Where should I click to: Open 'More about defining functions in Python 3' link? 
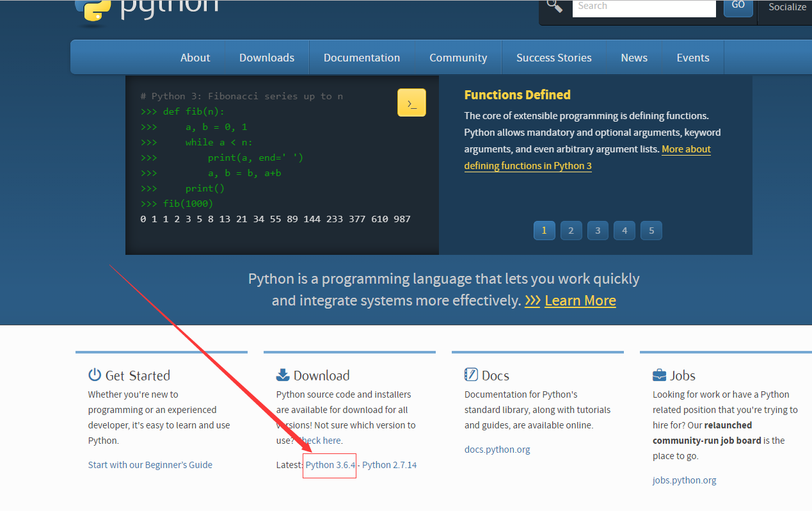[587, 158]
